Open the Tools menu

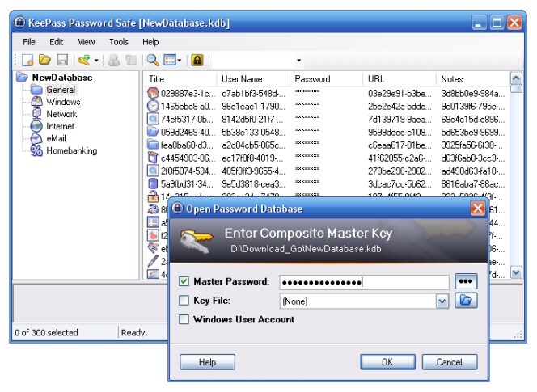pyautogui.click(x=119, y=42)
